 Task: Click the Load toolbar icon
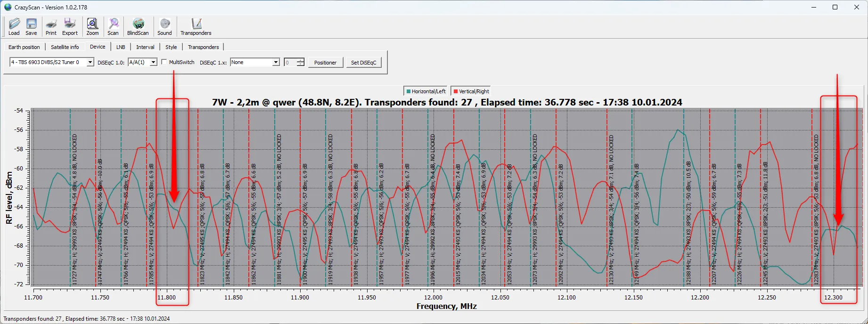(14, 26)
